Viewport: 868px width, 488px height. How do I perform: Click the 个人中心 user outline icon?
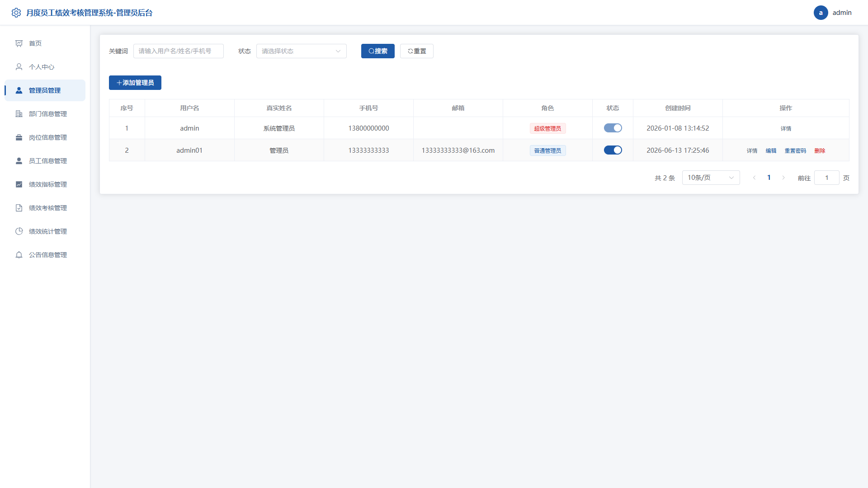(19, 67)
